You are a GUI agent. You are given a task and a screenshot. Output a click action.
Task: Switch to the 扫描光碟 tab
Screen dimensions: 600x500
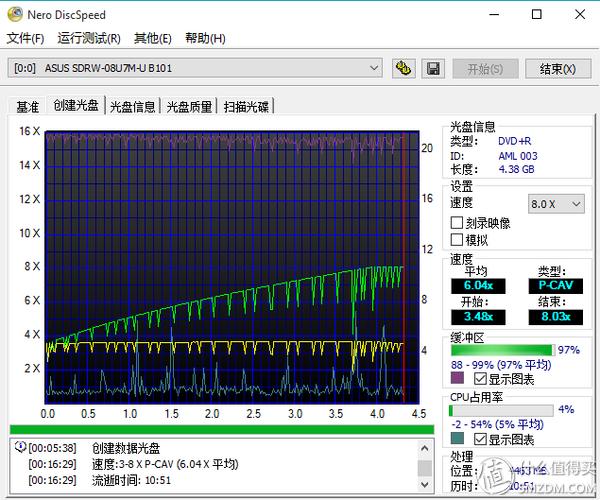point(246,106)
